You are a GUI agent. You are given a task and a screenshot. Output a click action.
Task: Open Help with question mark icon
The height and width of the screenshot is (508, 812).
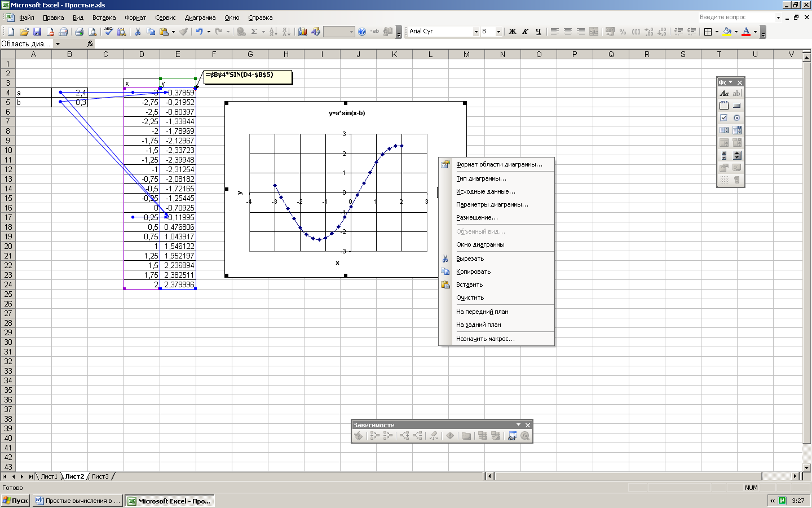(x=362, y=32)
